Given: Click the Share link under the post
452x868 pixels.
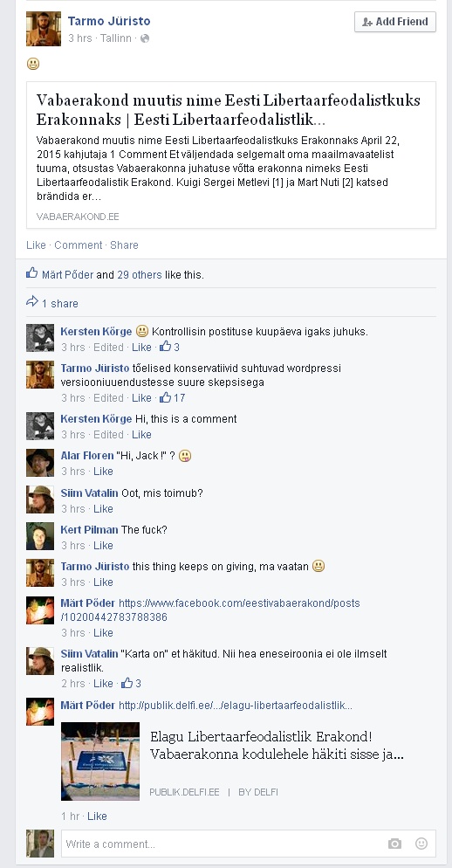Looking at the screenshot, I should (124, 245).
